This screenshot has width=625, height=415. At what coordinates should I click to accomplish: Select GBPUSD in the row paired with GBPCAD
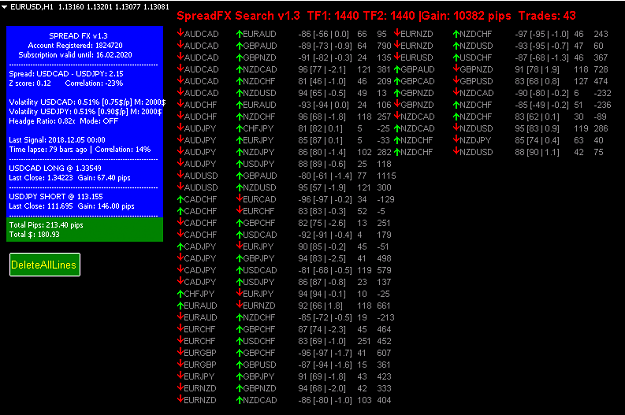point(476,81)
